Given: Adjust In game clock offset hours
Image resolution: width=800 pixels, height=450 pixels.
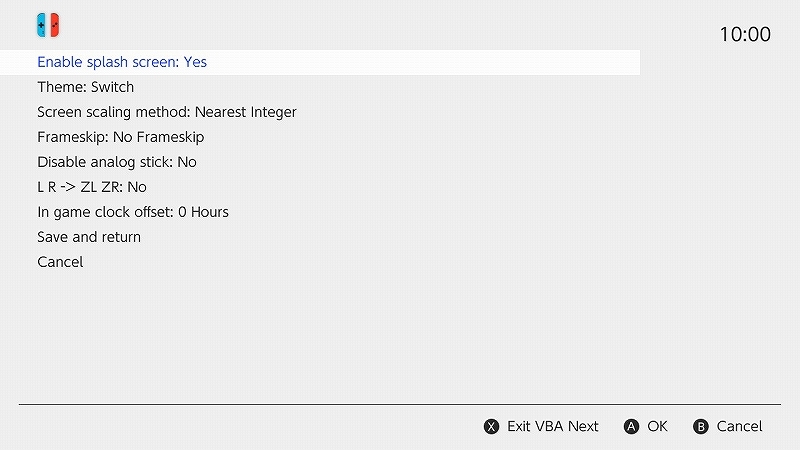Looking at the screenshot, I should 133,212.
